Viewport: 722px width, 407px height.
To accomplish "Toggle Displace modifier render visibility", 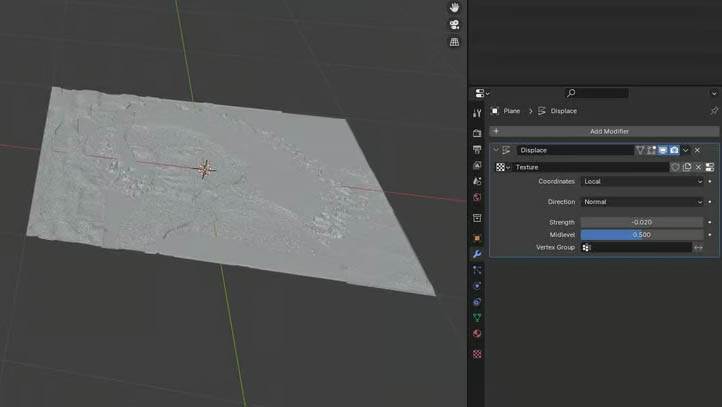I will [x=674, y=150].
